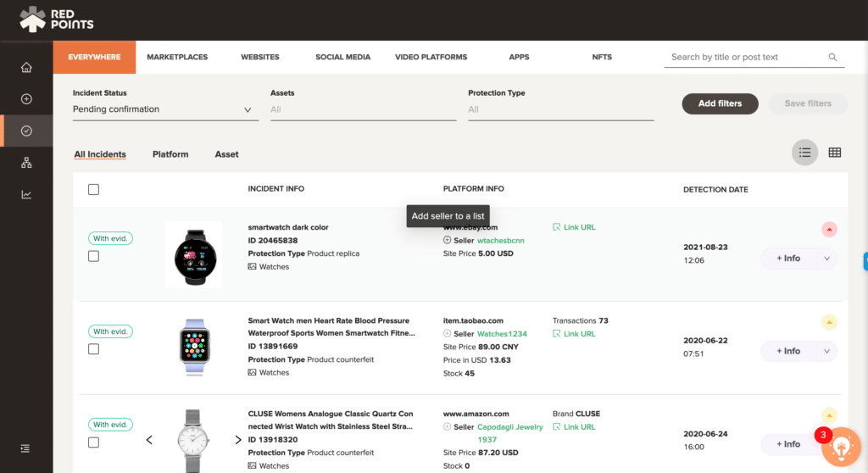Click the search magnifier icon
Image resolution: width=868 pixels, height=473 pixels.
pyautogui.click(x=832, y=57)
